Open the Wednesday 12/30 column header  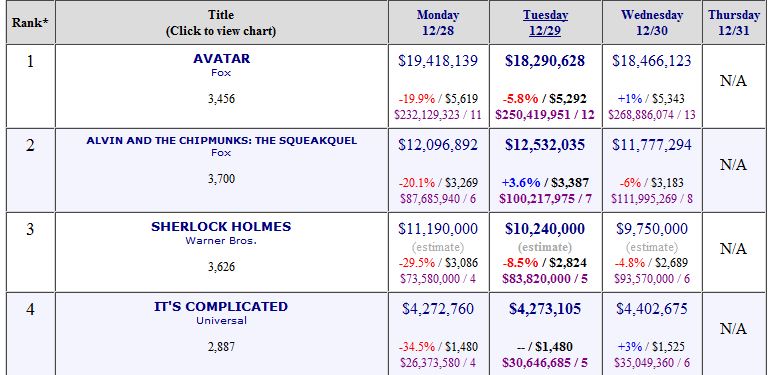652,23
